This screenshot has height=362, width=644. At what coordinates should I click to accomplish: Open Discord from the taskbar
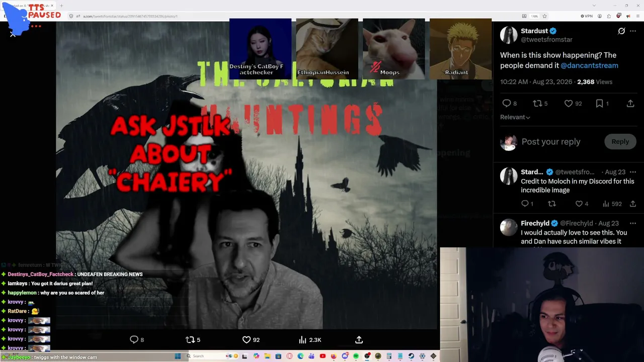[x=345, y=356]
